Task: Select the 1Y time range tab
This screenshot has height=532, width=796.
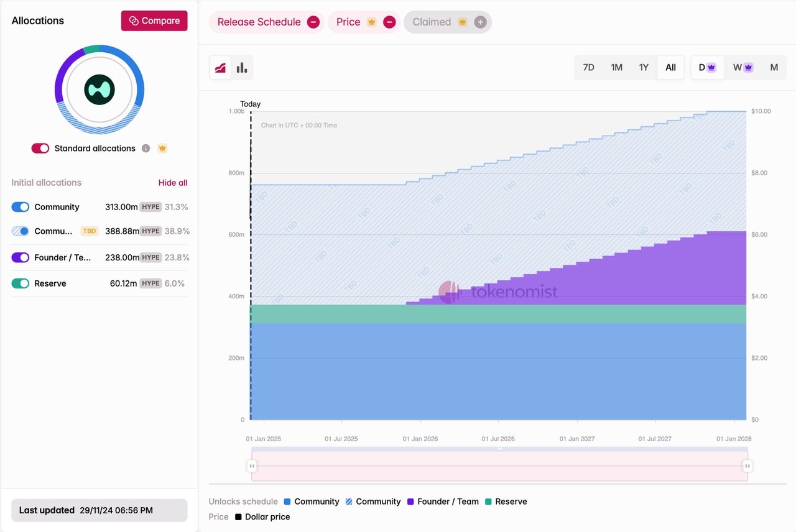Action: (644, 68)
